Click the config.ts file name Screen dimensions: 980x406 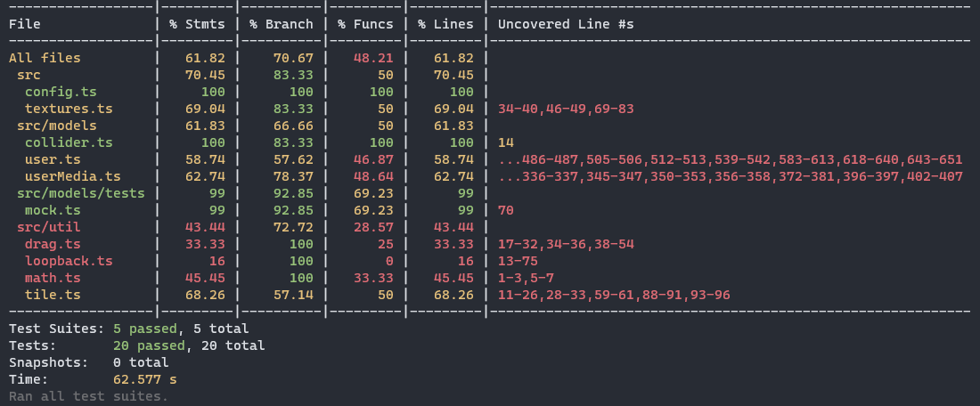pos(61,92)
